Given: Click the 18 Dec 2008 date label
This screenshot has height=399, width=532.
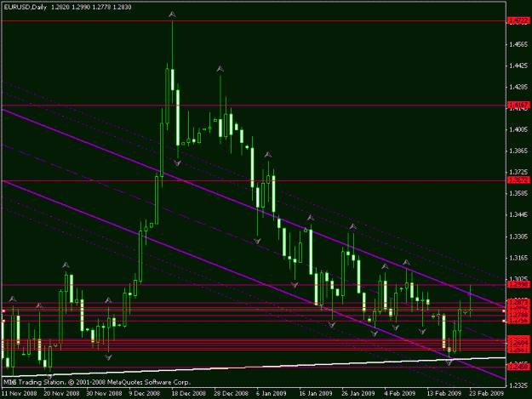Looking at the screenshot, I should click(188, 393).
